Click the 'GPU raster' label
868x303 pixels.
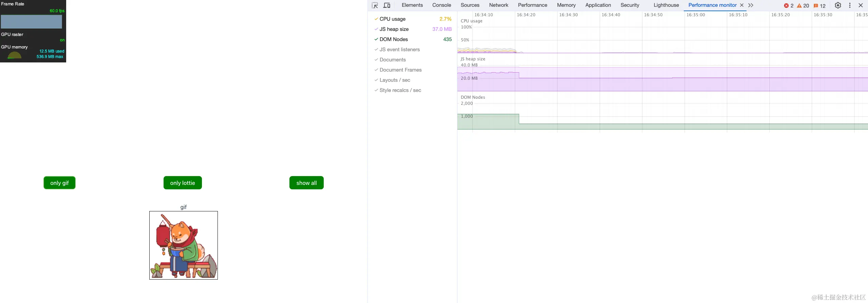point(12,35)
